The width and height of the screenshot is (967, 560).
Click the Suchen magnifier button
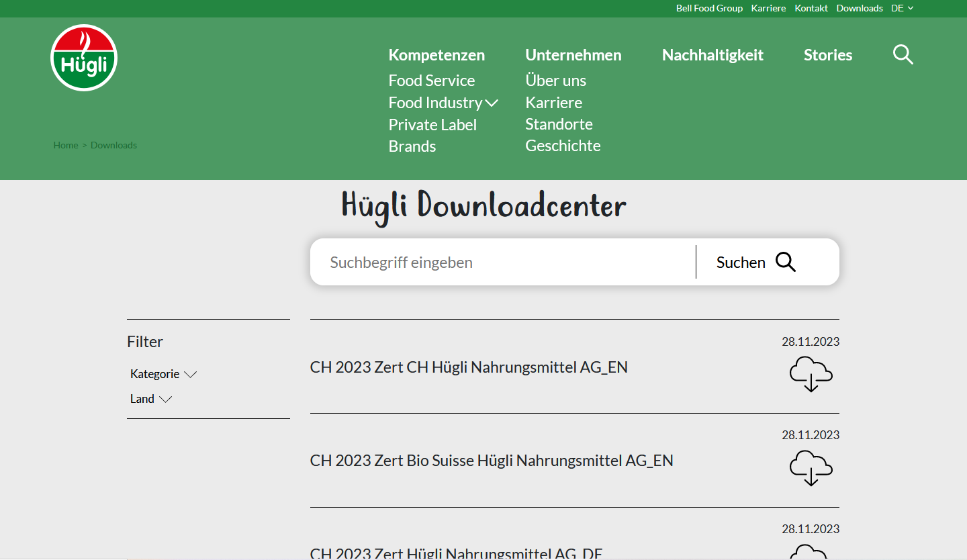tap(785, 262)
